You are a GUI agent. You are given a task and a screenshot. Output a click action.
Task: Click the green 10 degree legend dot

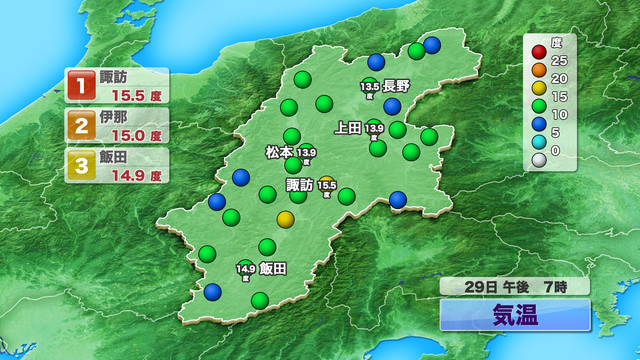(539, 106)
